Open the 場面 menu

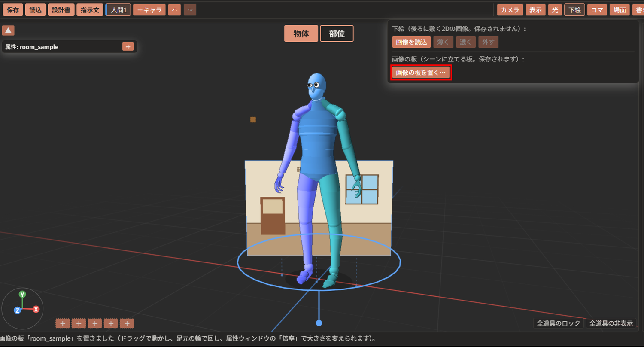[x=620, y=10]
